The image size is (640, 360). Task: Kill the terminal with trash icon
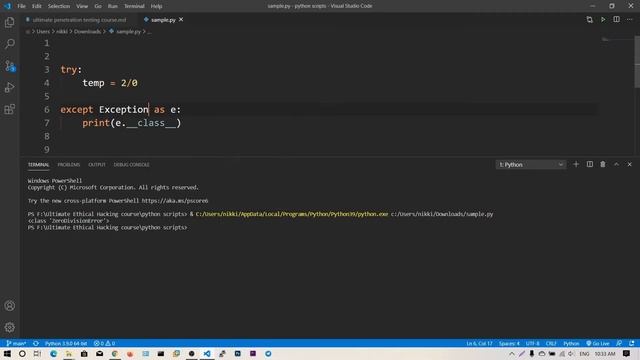[x=603, y=164]
